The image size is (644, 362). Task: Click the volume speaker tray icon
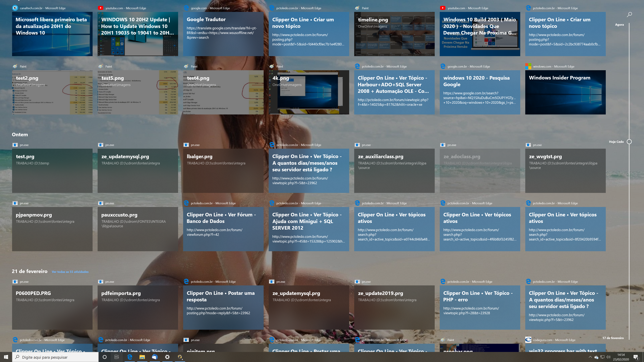point(608,357)
